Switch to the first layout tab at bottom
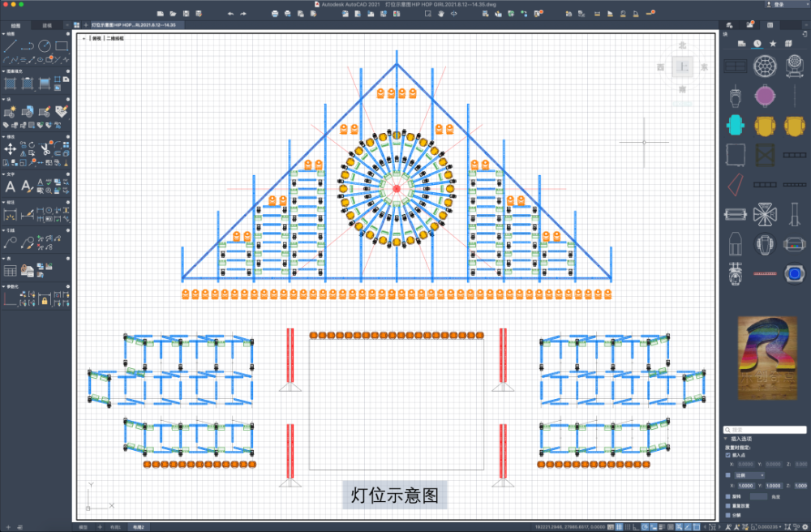811x532 pixels. point(115,527)
